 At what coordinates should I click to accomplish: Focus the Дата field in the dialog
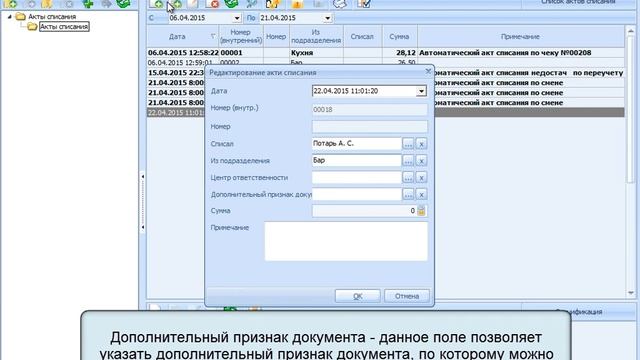pos(364,91)
